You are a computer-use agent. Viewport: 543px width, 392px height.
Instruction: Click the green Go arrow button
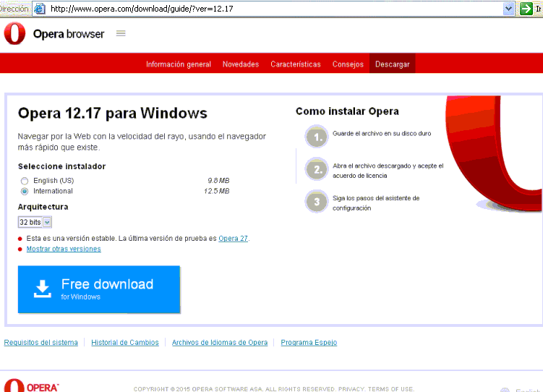(x=526, y=8)
